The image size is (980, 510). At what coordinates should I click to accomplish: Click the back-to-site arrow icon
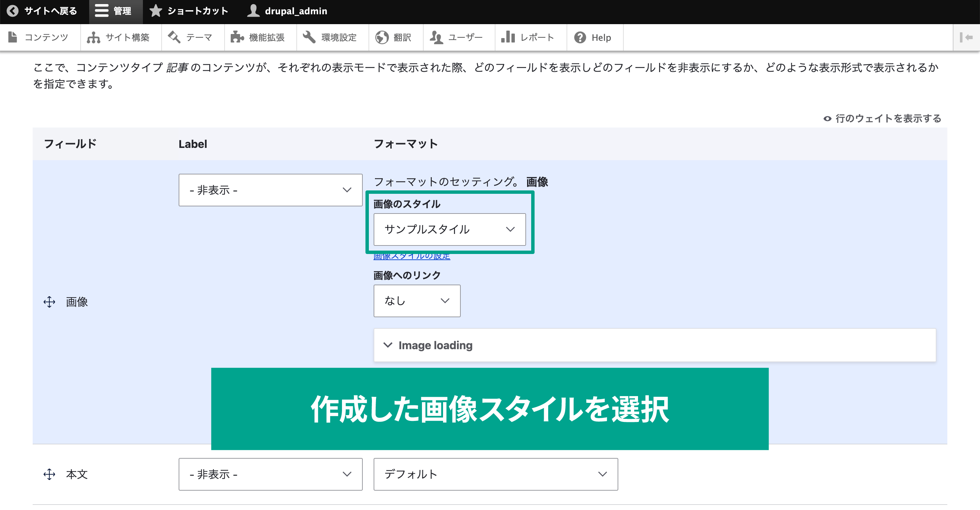13,11
